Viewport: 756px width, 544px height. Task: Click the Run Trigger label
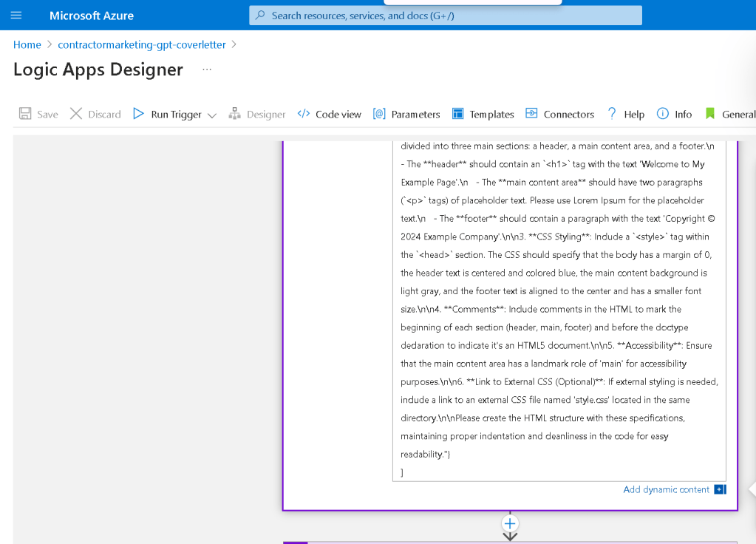pos(176,115)
